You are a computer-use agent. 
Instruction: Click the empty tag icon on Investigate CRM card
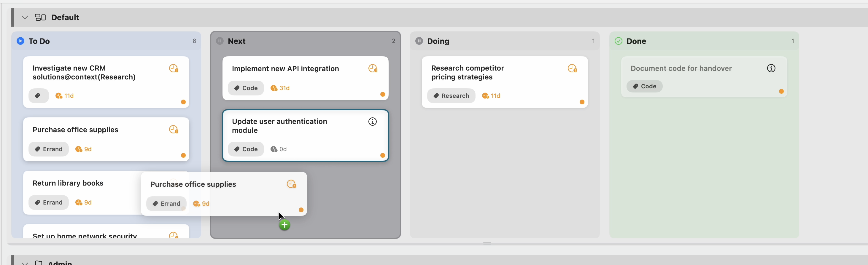click(38, 96)
